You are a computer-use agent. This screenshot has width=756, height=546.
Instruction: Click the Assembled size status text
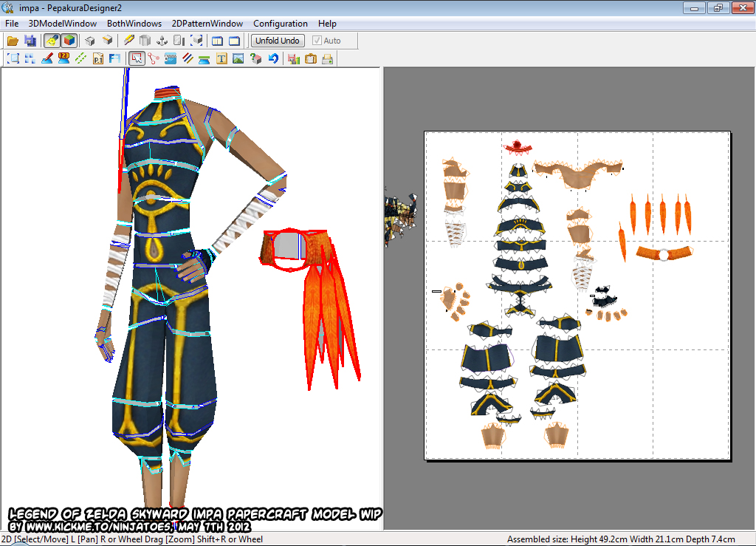[621, 539]
